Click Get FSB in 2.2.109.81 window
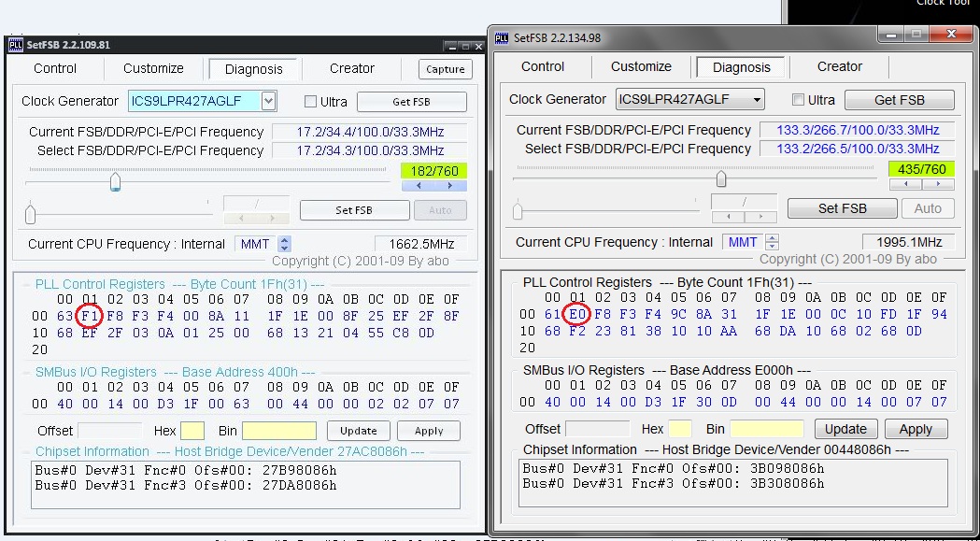Image resolution: width=980 pixels, height=541 pixels. pyautogui.click(x=411, y=101)
